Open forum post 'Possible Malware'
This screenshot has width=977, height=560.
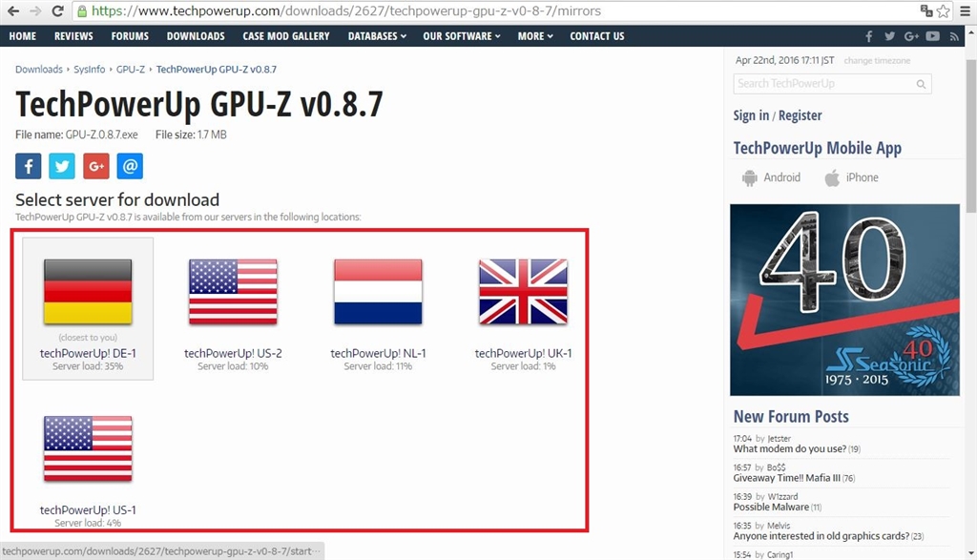[x=771, y=507]
